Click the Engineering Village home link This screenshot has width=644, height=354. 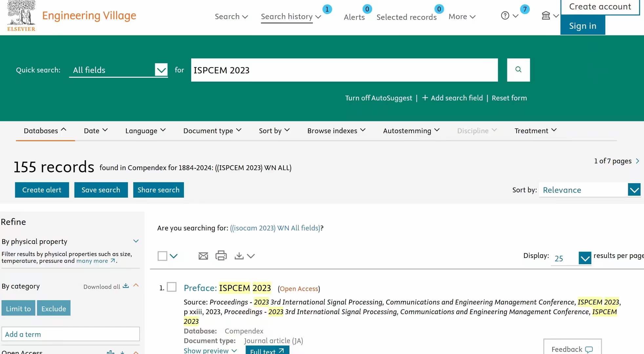89,15
